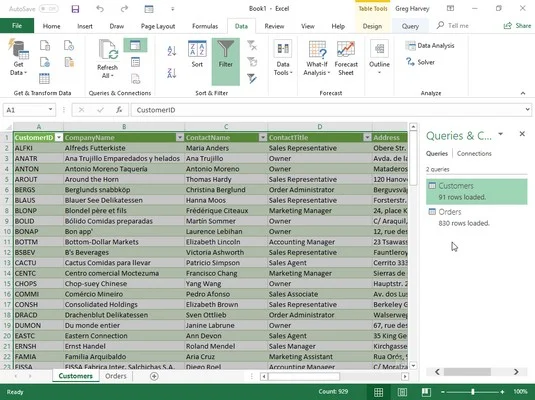535x400 pixels.
Task: Click the Save icon in title bar
Action: [x=75, y=9]
